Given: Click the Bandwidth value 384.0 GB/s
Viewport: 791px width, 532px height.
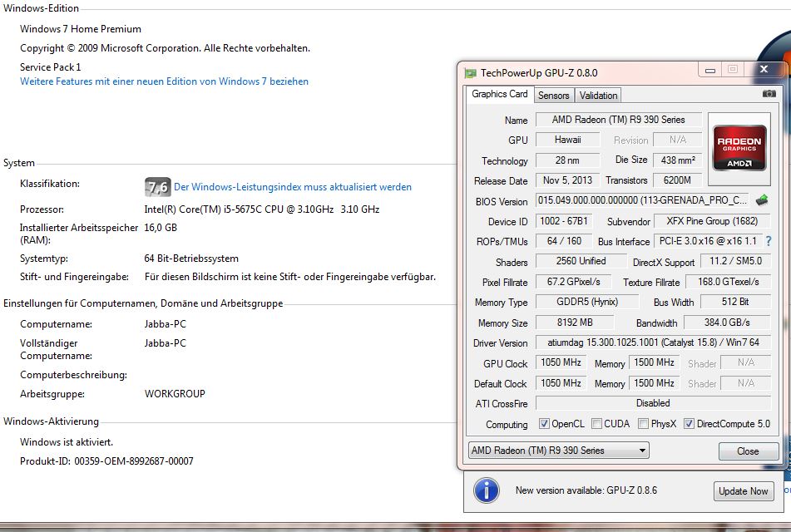Looking at the screenshot, I should click(x=728, y=323).
